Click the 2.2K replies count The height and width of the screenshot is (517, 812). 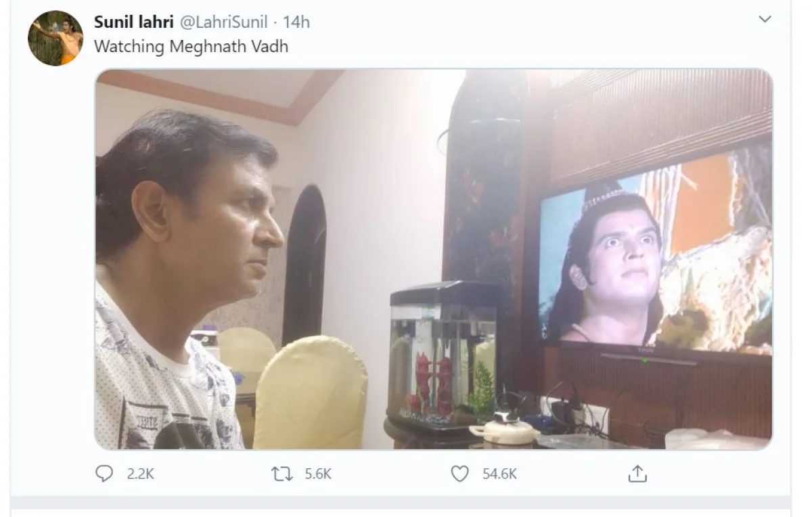coord(140,474)
